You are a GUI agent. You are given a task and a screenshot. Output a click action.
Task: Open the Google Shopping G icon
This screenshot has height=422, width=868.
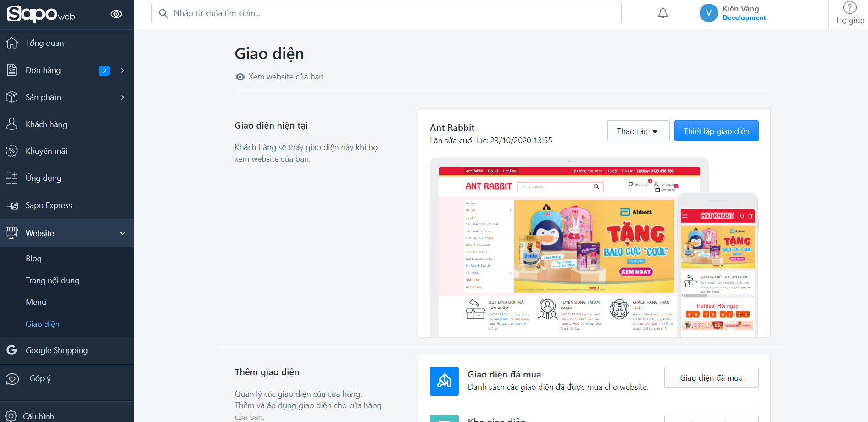tap(12, 350)
